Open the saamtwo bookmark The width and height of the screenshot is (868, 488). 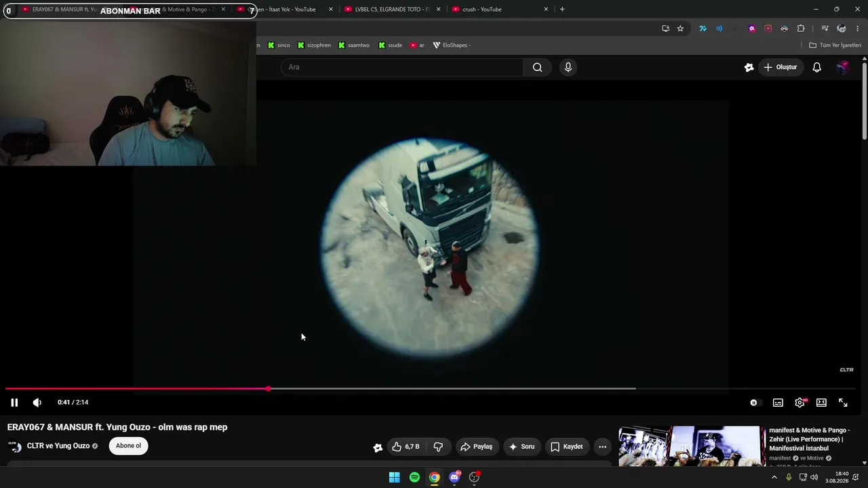coord(354,45)
